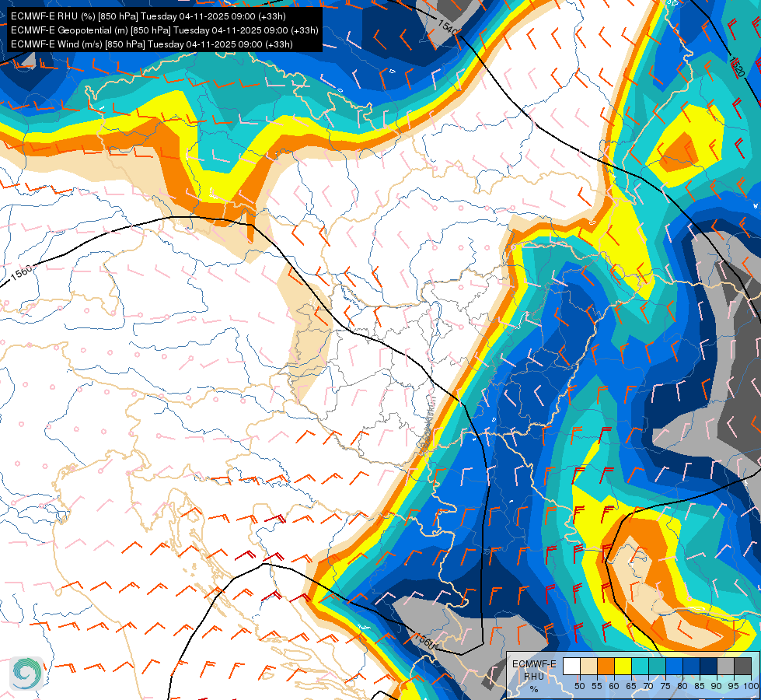Select the teal legend swatch for 70-75 percent
Screen dimensions: 761x700
[658, 666]
